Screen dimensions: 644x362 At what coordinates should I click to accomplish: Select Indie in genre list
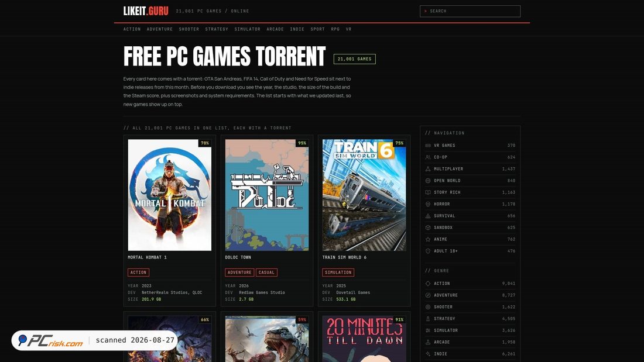click(x=470, y=353)
